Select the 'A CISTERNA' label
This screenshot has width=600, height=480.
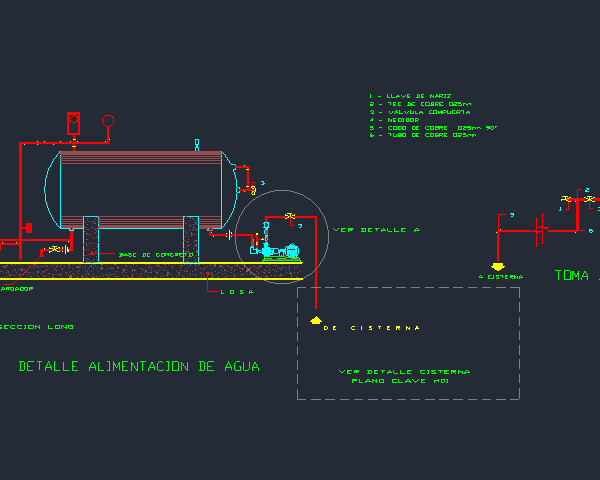click(x=501, y=277)
